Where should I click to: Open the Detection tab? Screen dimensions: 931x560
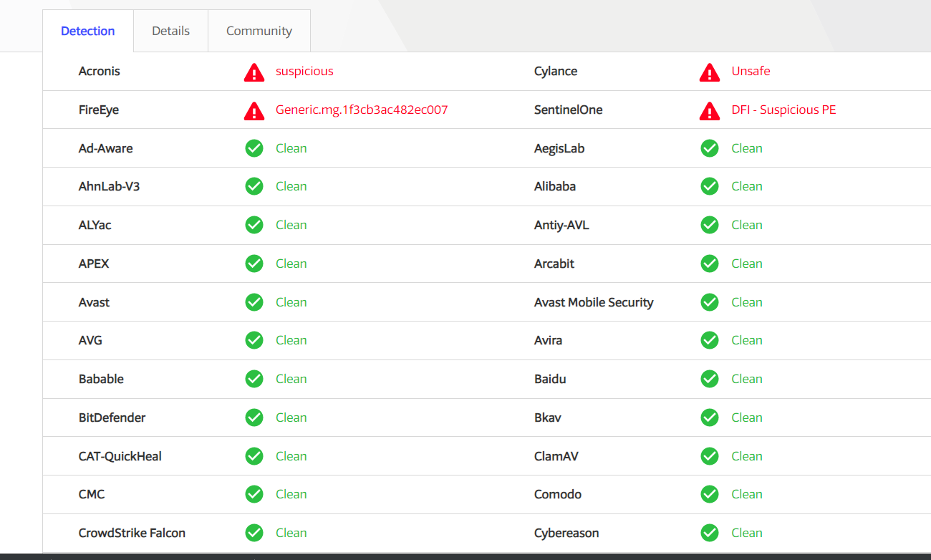tap(88, 31)
